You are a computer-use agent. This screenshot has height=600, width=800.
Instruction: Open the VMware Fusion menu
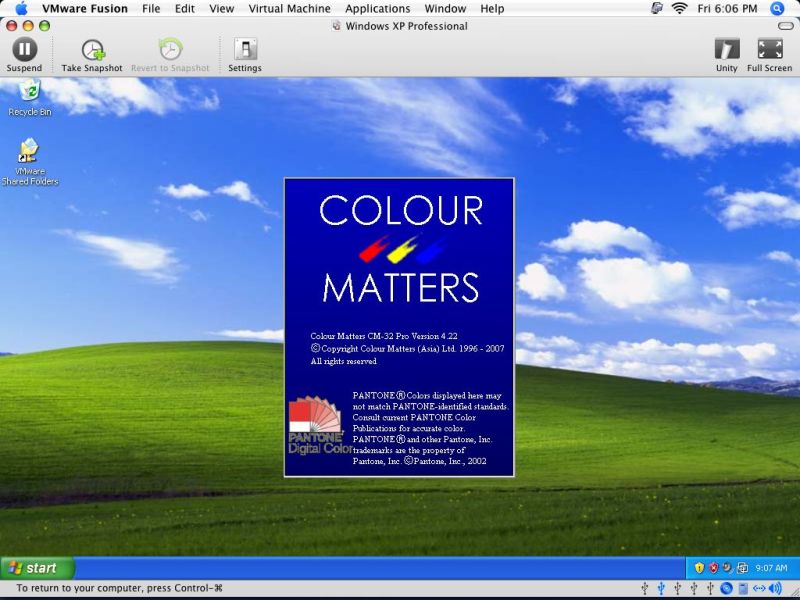(85, 9)
